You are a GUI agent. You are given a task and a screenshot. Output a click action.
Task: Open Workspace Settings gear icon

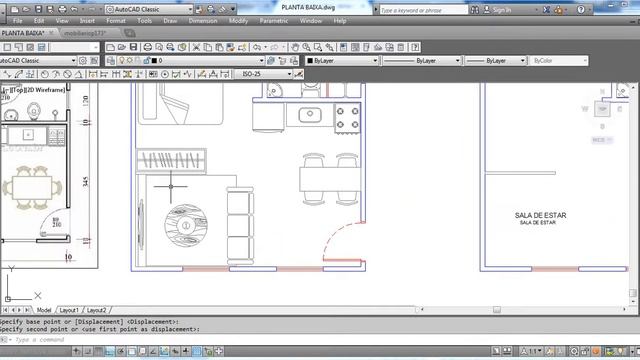(83, 61)
